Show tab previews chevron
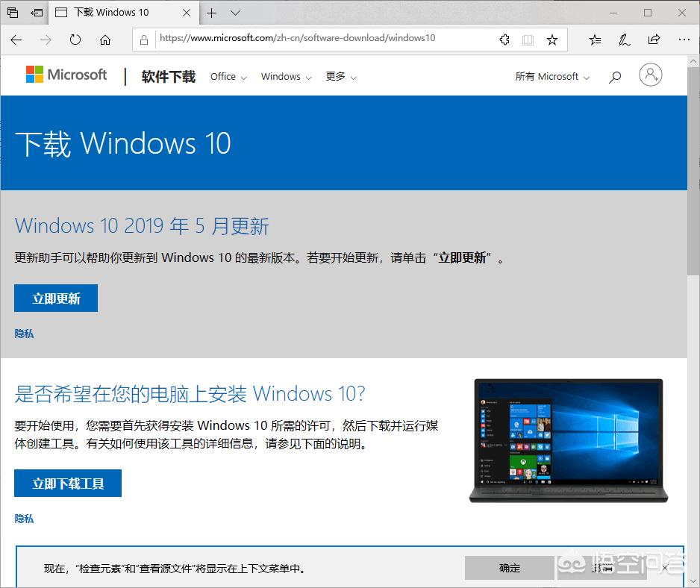Screen dimensions: 700x588 (235, 13)
